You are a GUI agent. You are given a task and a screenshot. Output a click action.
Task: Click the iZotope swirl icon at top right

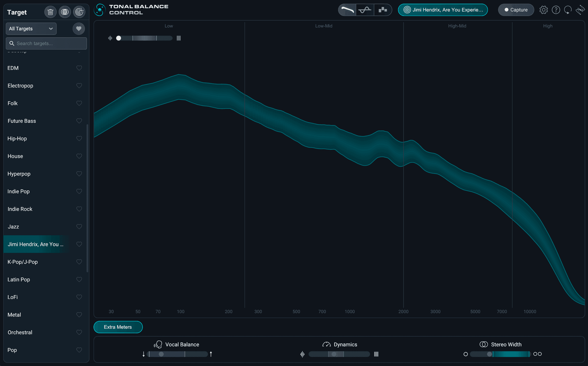point(580,10)
